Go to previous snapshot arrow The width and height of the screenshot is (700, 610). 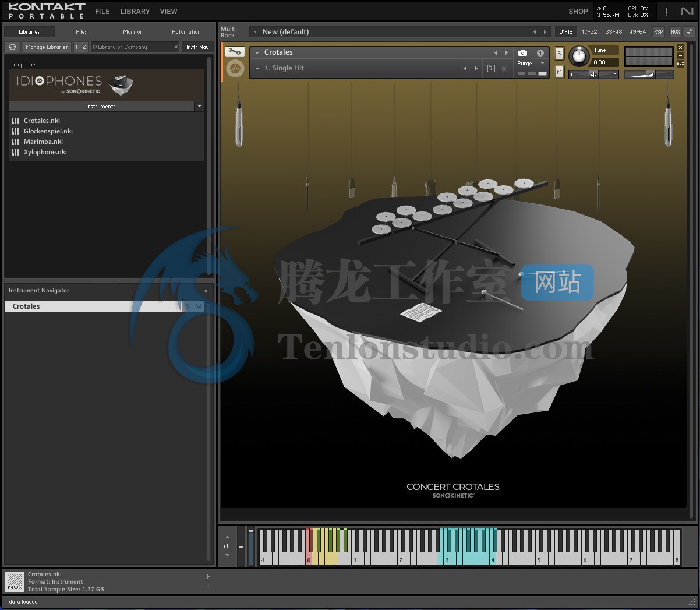click(465, 68)
